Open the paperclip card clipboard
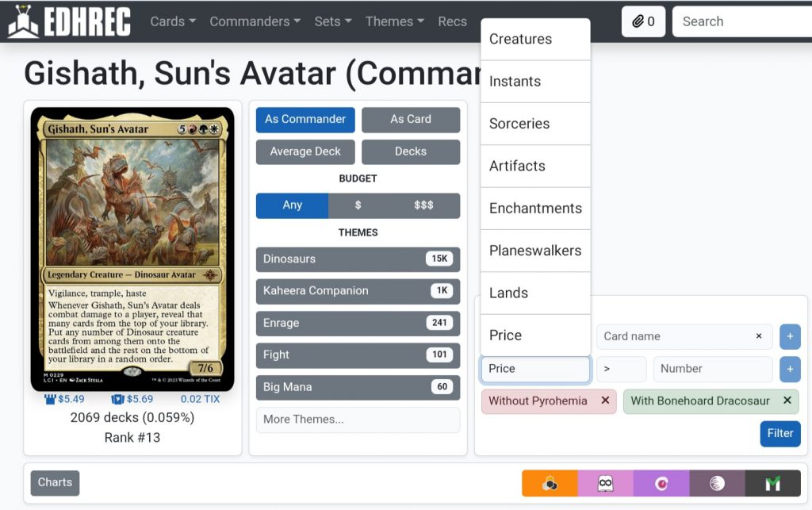This screenshot has height=510, width=812. [643, 21]
